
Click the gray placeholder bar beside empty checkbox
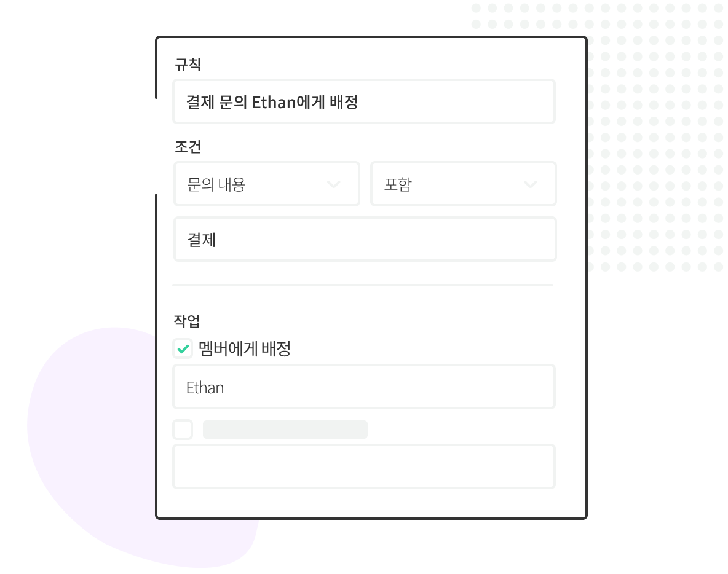click(285, 430)
